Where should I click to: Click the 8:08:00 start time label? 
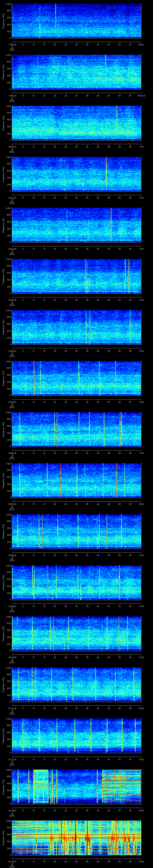click(x=12, y=555)
